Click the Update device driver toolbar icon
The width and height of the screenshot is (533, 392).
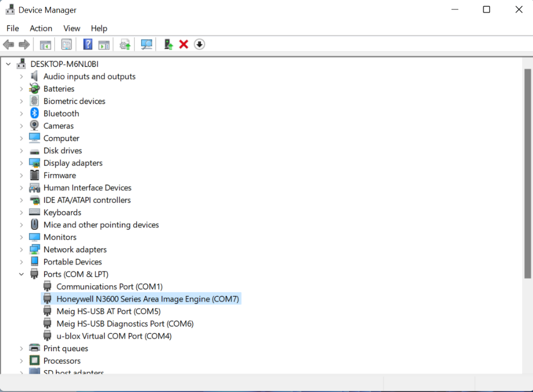pos(125,44)
